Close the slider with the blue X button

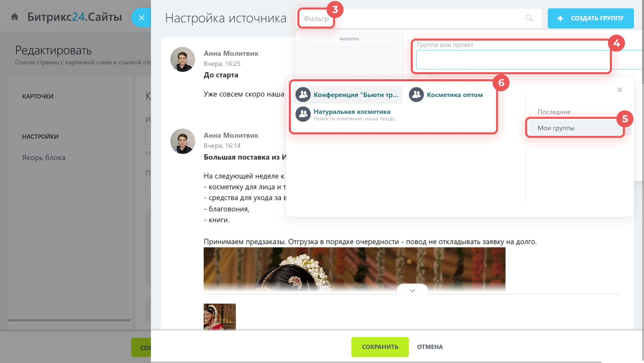(x=141, y=18)
